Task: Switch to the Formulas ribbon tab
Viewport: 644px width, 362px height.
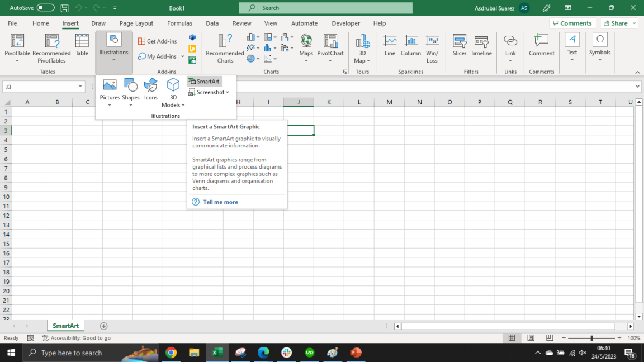Action: 179,23
